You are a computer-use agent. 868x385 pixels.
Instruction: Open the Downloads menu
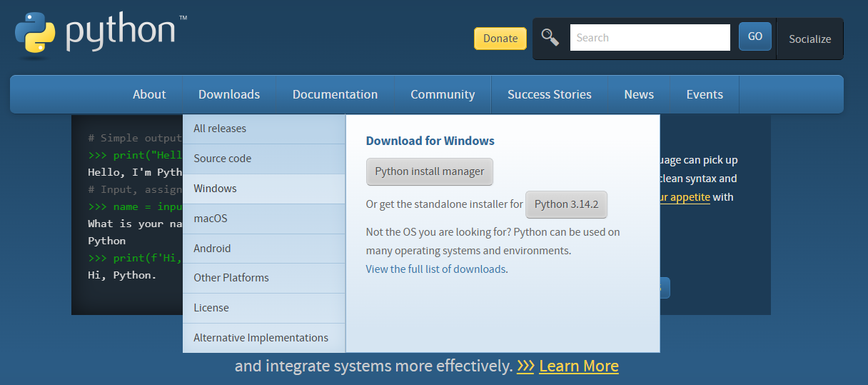coord(229,94)
